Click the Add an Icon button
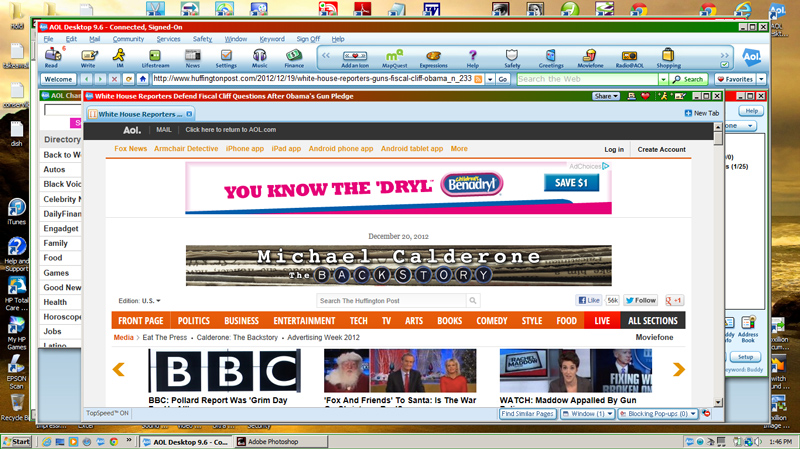 (x=355, y=58)
